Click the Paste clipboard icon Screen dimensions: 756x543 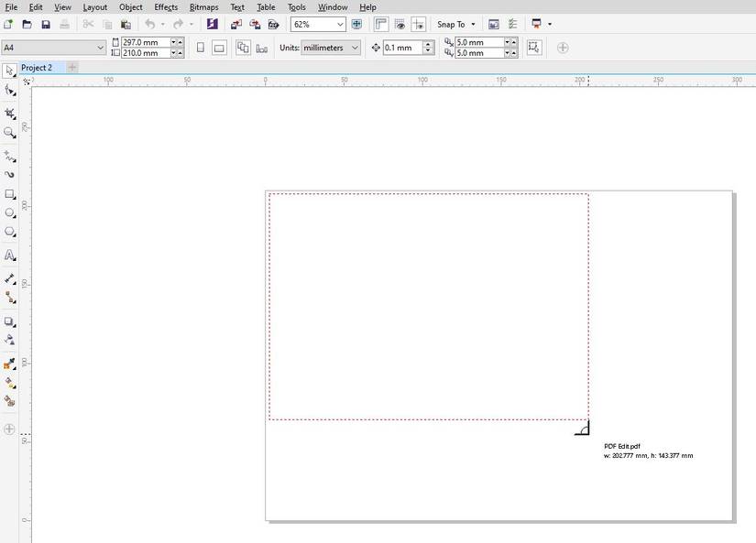point(126,24)
